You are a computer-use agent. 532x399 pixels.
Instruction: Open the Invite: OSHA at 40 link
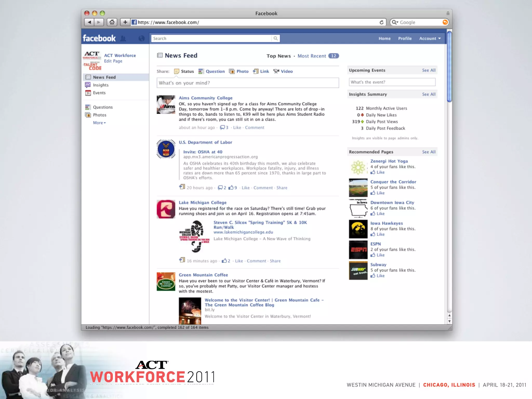203,152
